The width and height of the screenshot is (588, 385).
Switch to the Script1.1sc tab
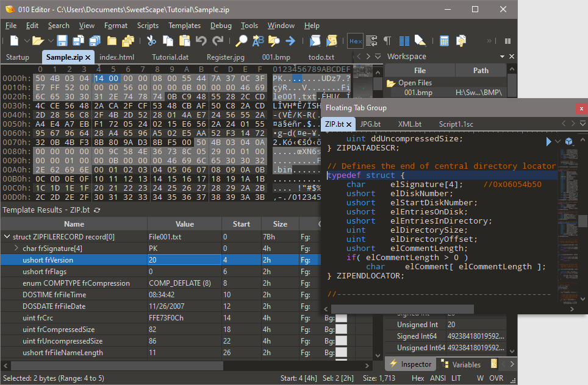pos(456,124)
